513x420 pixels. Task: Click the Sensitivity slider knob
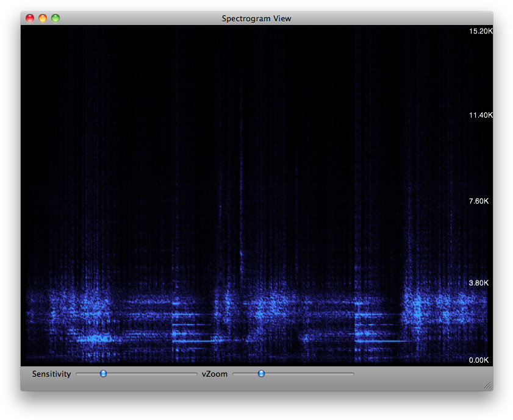click(103, 373)
